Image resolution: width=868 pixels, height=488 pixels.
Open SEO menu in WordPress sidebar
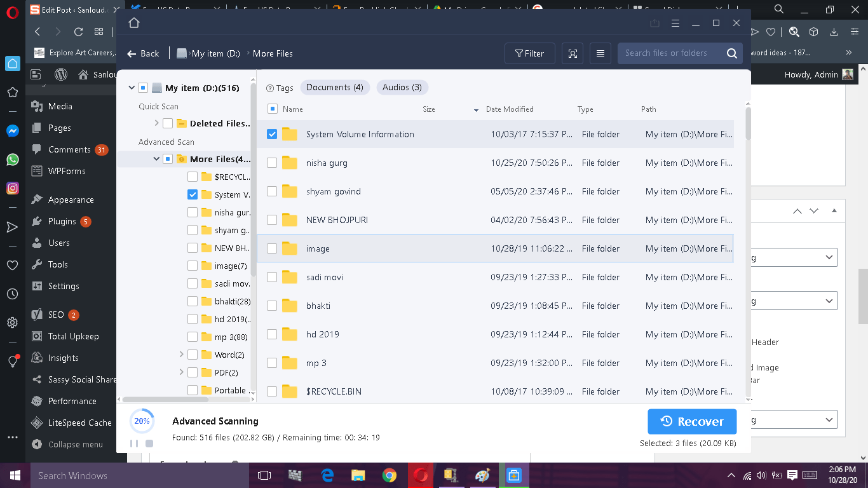pos(56,315)
